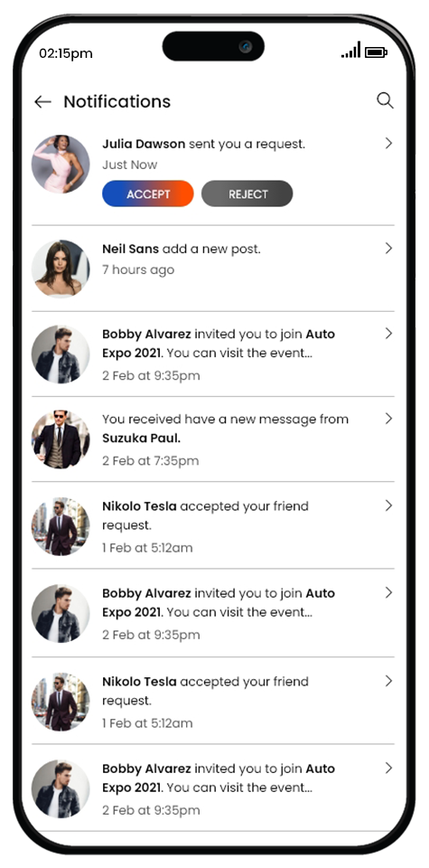The width and height of the screenshot is (429, 868).
Task: Reject Julia Dawson's request
Action: click(247, 193)
